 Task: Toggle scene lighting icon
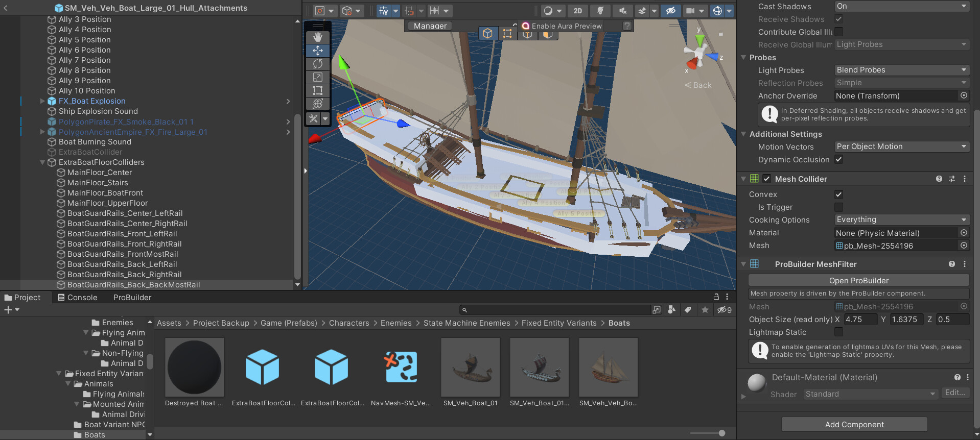[x=600, y=11]
